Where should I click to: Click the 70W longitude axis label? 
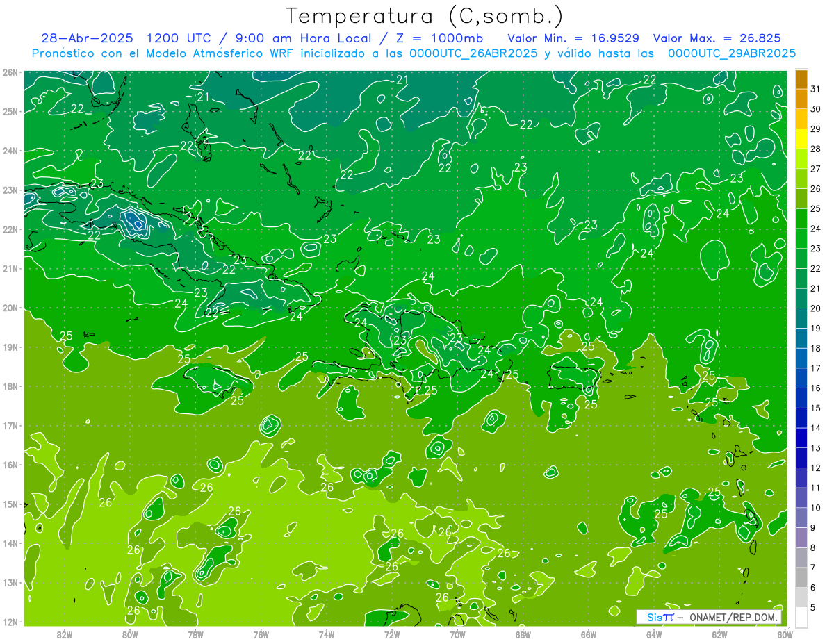(457, 635)
